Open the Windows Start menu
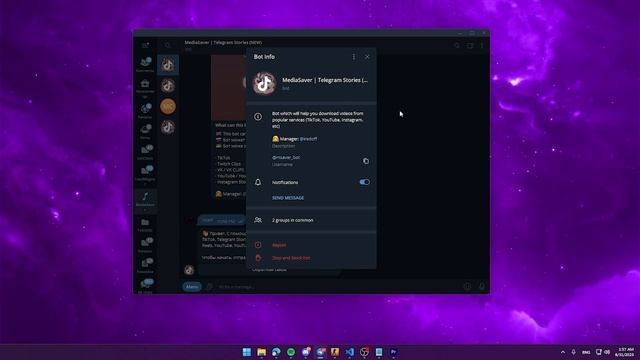 [x=247, y=352]
